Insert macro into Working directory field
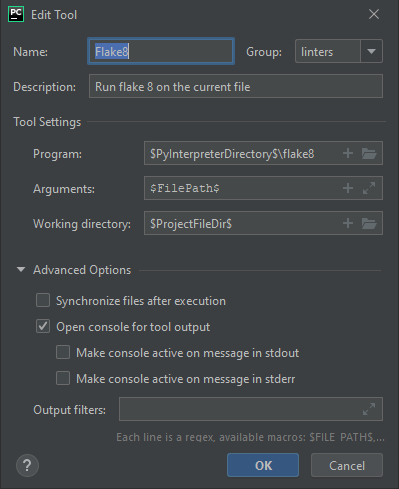This screenshot has width=399, height=489. (348, 223)
